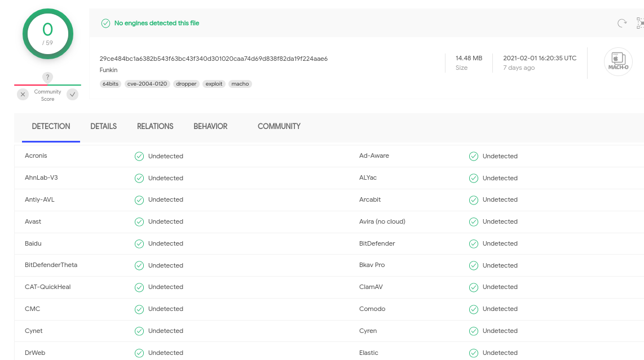Click the Elastic engine name

[x=369, y=353]
